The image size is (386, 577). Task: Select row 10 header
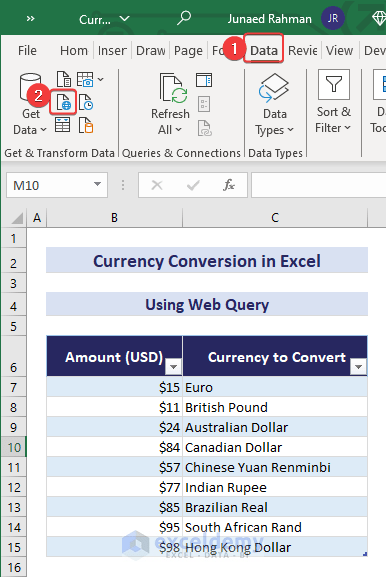(14, 447)
